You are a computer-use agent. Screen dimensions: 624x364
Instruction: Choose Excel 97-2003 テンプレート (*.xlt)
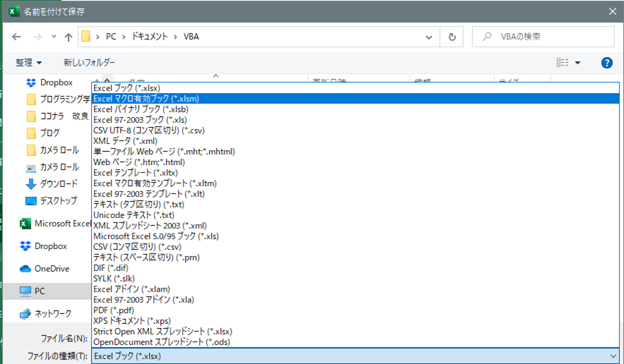pos(355,194)
